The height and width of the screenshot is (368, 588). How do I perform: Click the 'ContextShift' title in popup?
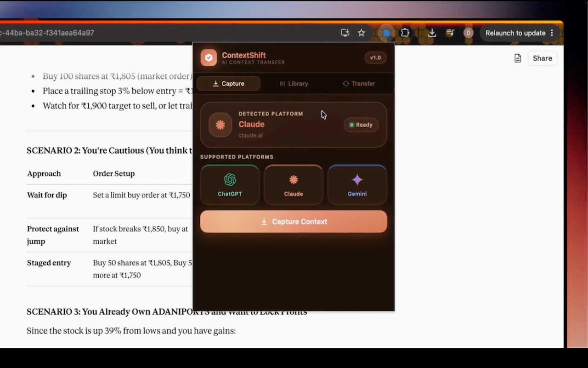244,55
